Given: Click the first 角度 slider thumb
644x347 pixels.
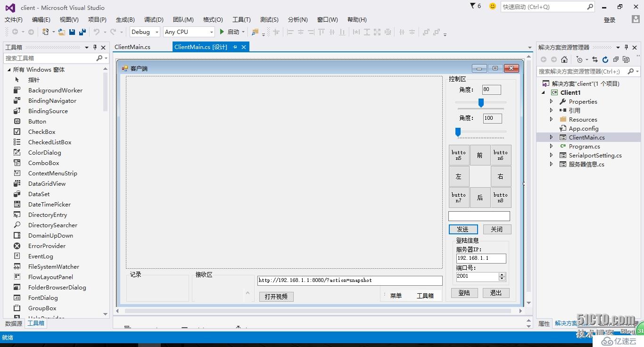Looking at the screenshot, I should pos(481,102).
